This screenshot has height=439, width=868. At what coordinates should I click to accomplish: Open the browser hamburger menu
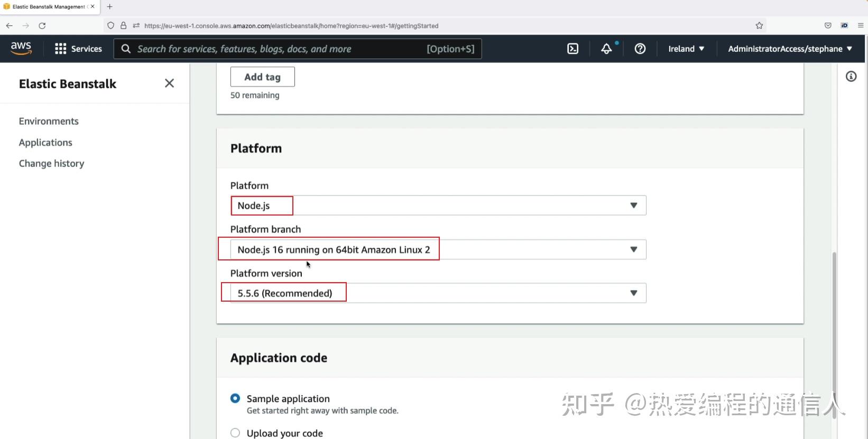point(861,25)
